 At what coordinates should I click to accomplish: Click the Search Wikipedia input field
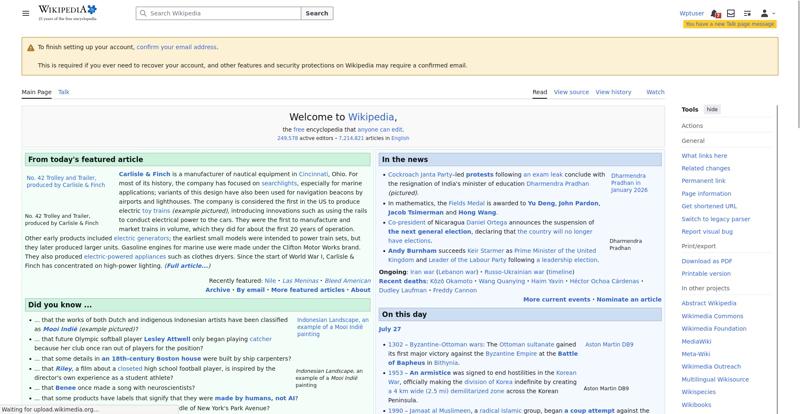(x=218, y=13)
